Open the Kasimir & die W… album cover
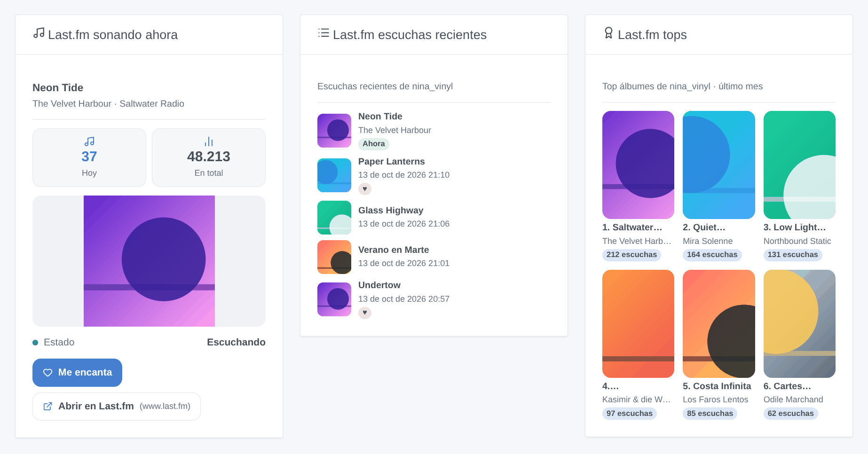Image resolution: width=868 pixels, height=454 pixels. click(638, 324)
